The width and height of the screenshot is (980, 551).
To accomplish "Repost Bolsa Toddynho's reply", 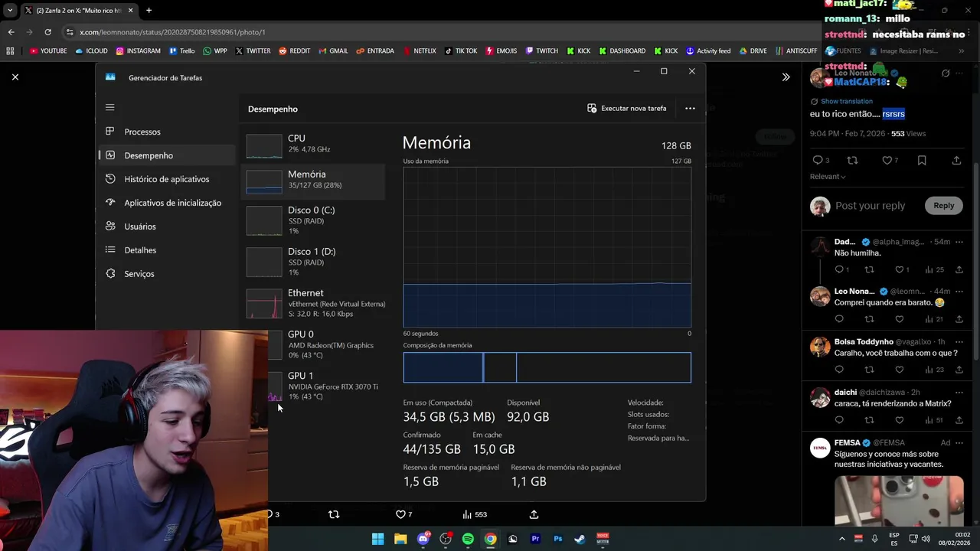I will point(869,370).
